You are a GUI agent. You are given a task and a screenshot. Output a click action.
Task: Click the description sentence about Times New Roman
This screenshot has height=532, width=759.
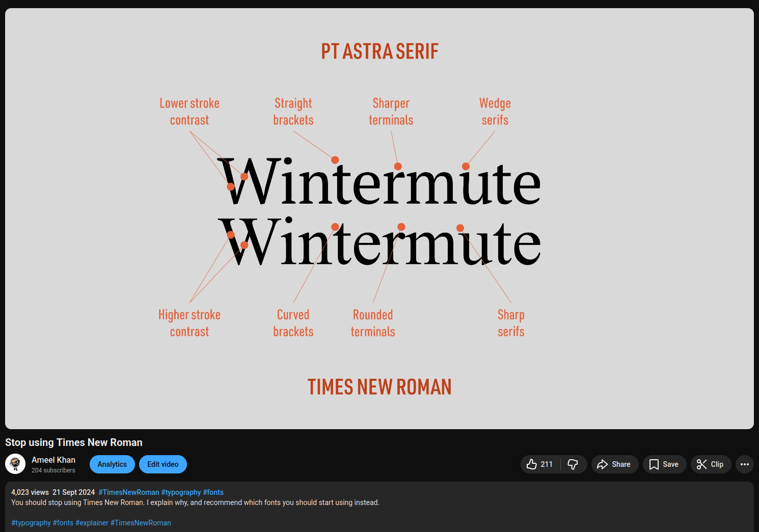(195, 502)
